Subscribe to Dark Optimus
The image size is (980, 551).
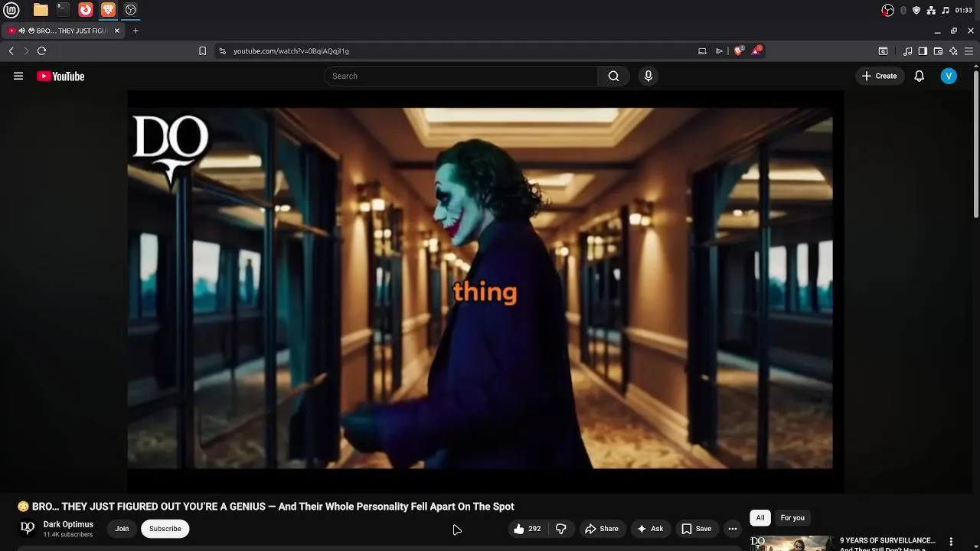pos(165,529)
